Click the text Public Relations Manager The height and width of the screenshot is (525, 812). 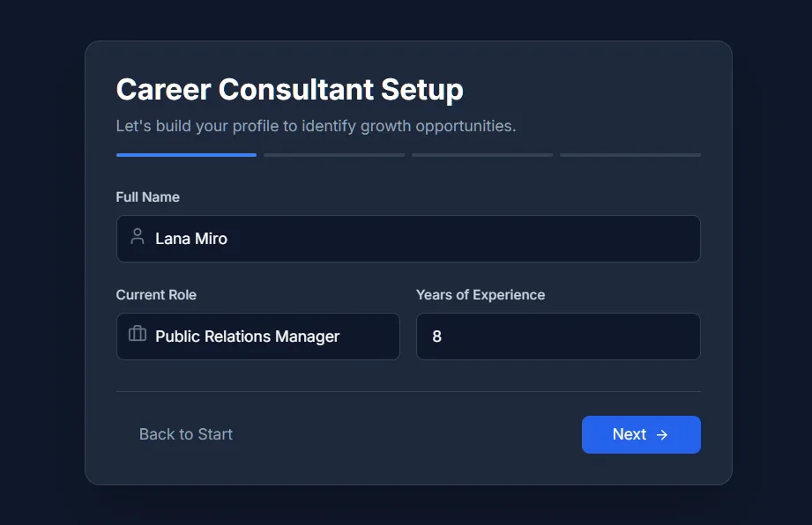[x=247, y=336]
